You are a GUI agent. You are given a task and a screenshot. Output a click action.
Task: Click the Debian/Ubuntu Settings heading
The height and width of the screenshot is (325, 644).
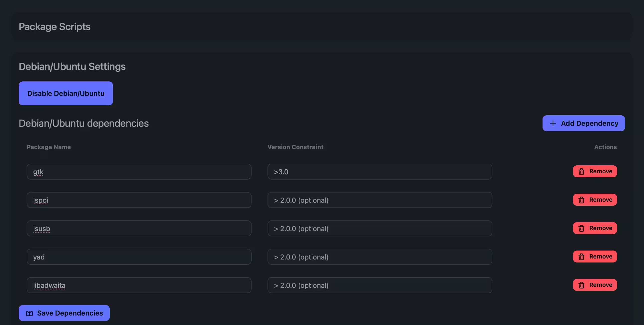[x=72, y=67]
